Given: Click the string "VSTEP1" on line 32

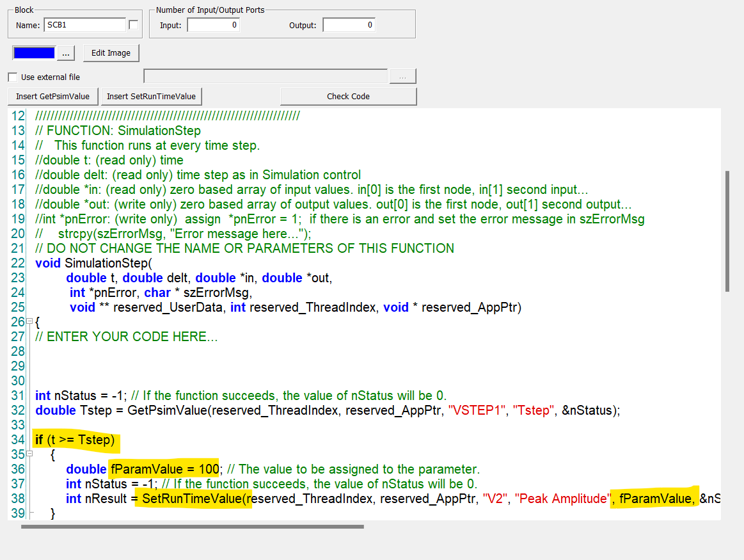Looking at the screenshot, I should click(477, 410).
